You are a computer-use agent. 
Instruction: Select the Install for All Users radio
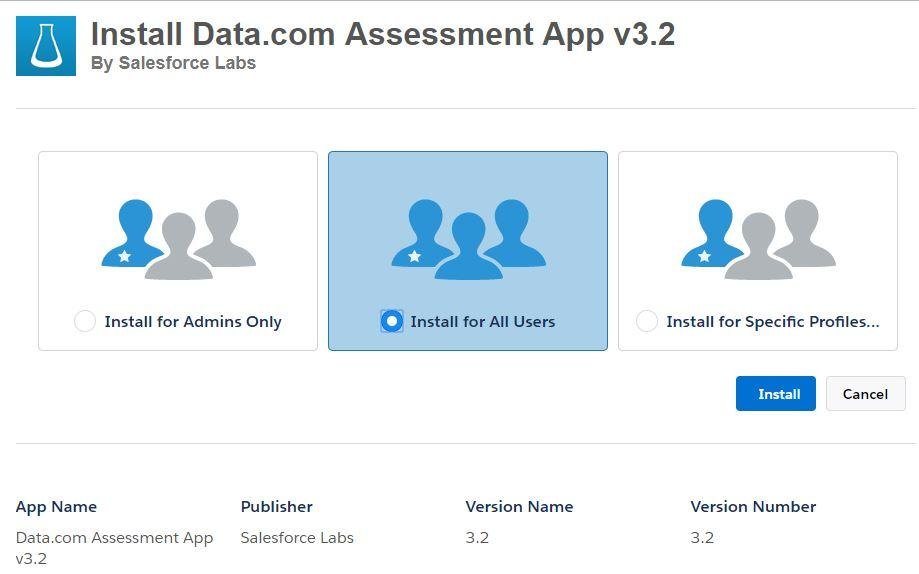coord(392,321)
